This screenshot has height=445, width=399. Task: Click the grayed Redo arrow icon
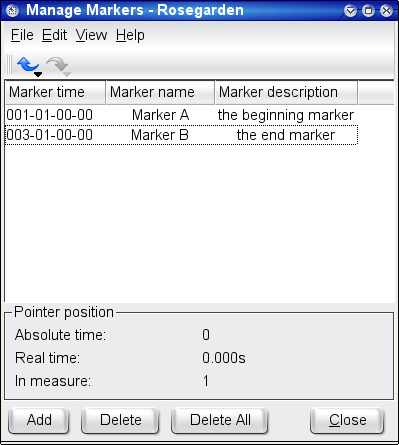pos(56,64)
